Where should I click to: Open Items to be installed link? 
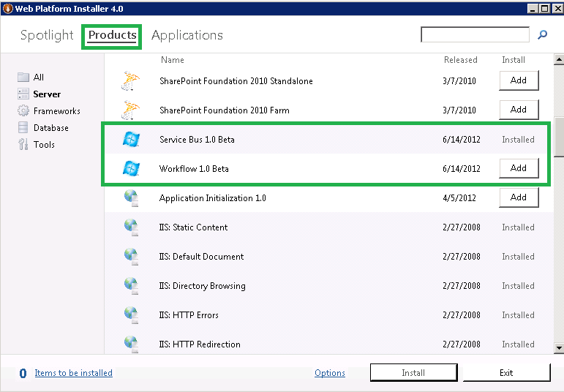pos(74,373)
